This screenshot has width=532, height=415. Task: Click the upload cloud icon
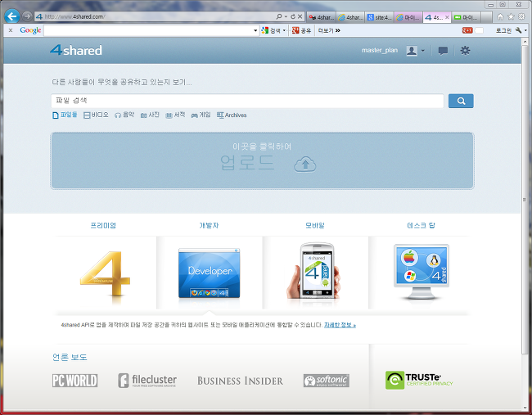point(305,165)
